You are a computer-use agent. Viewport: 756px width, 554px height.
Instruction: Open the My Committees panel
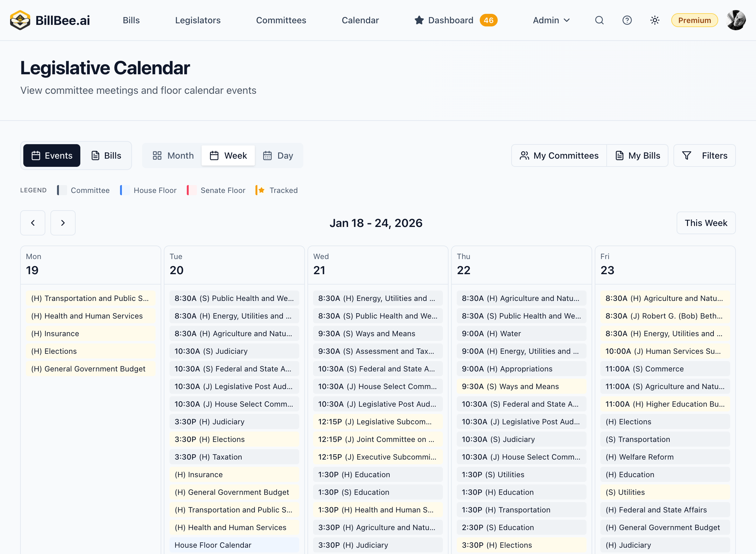tap(558, 155)
